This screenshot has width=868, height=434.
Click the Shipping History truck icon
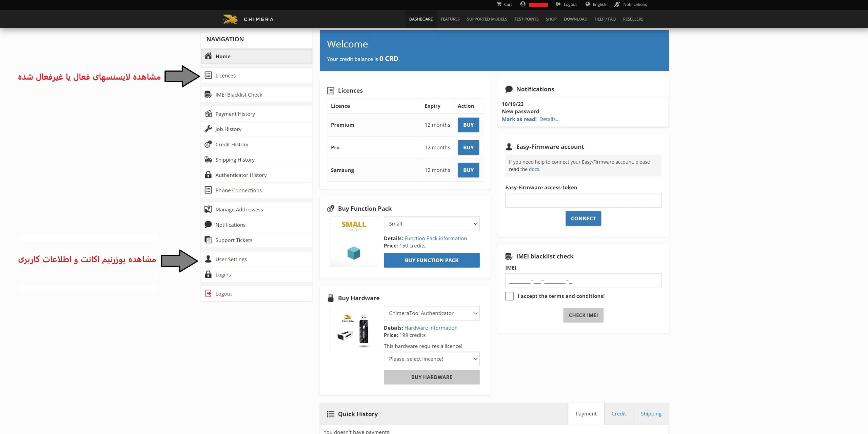208,160
